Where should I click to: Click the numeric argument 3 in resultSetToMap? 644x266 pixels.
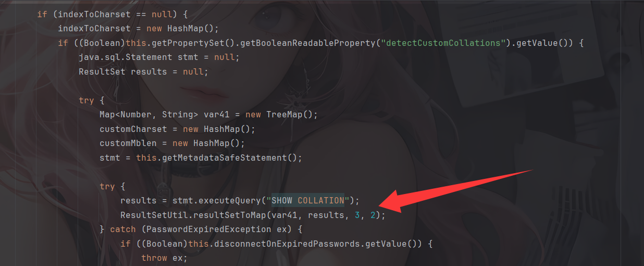[357, 215]
